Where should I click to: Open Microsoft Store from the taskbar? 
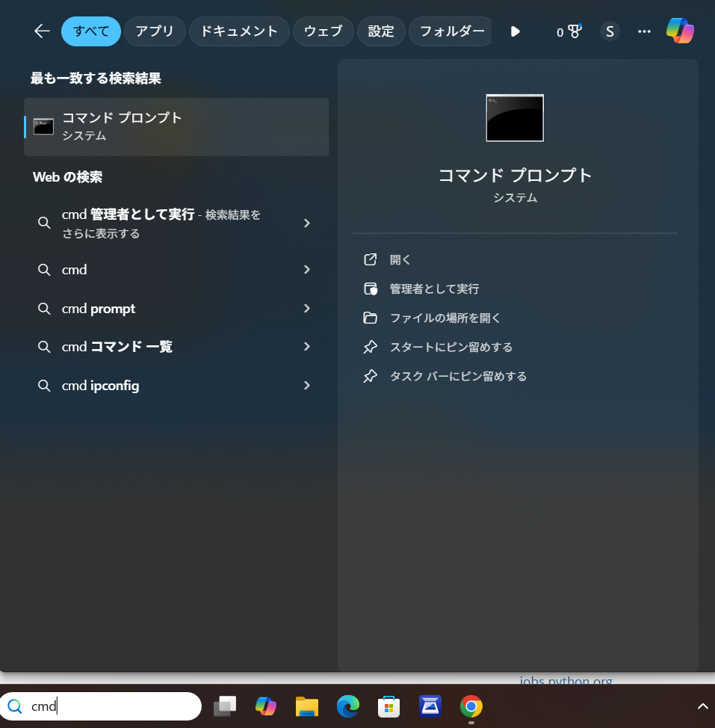pos(389,706)
